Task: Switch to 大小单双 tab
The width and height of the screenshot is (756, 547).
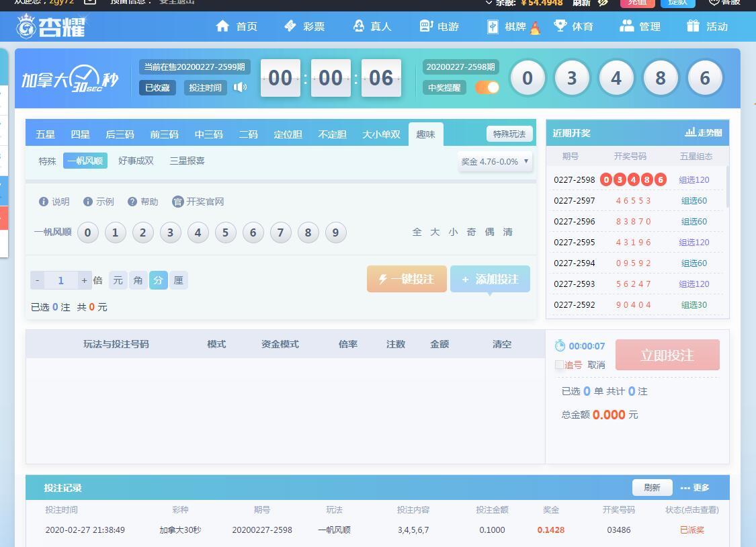Action: pos(382,134)
